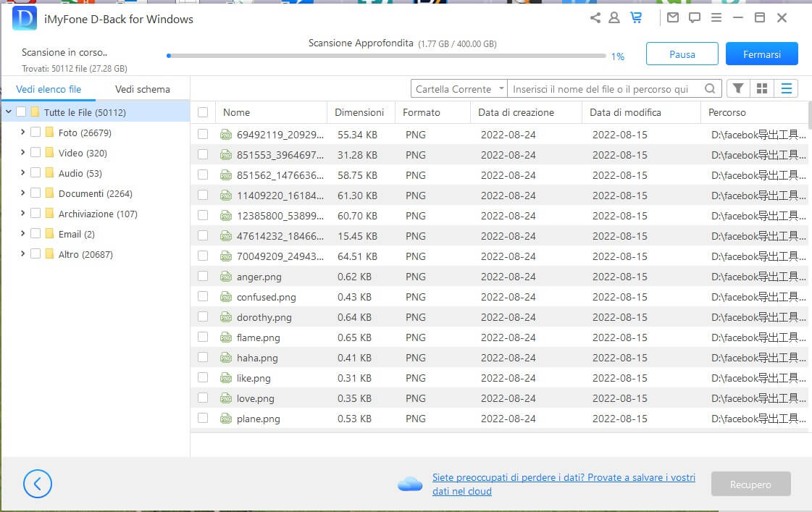The image size is (812, 512).
Task: Click the back arrow circle button
Action: [37, 484]
